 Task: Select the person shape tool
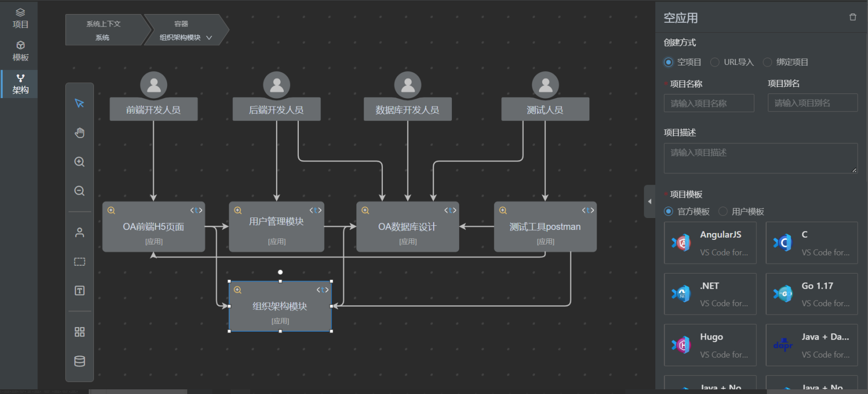tap(79, 233)
